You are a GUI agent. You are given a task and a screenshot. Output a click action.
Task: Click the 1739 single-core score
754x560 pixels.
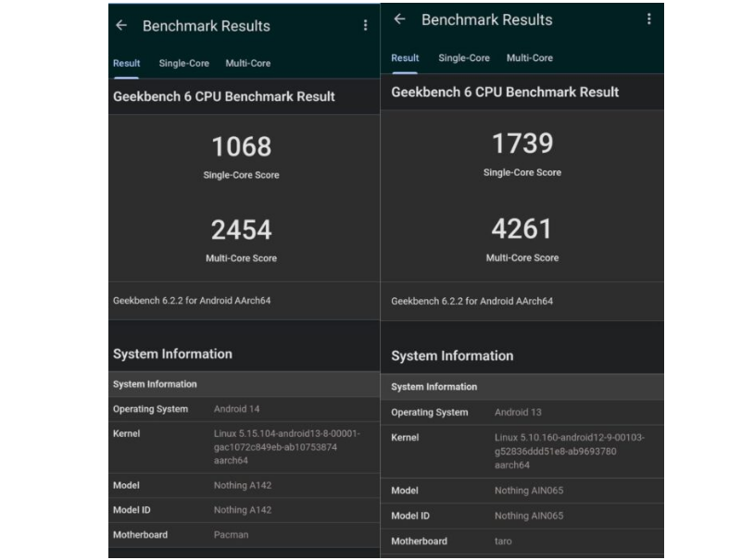click(x=522, y=143)
